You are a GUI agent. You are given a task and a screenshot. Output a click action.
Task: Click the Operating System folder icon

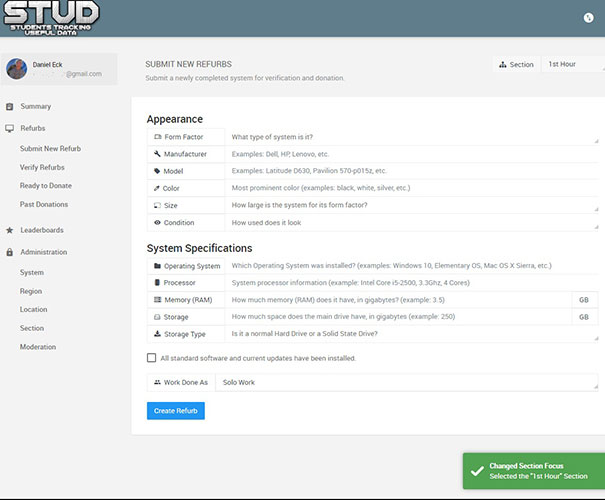click(157, 266)
